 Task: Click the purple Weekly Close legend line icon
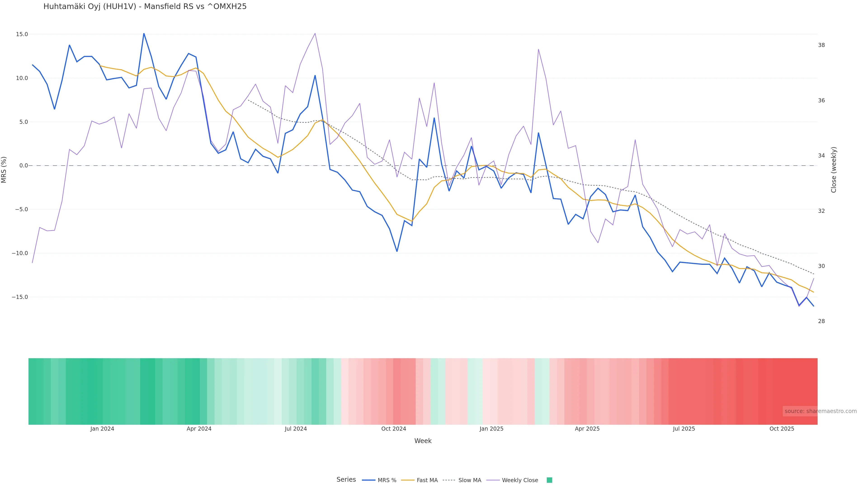point(493,480)
